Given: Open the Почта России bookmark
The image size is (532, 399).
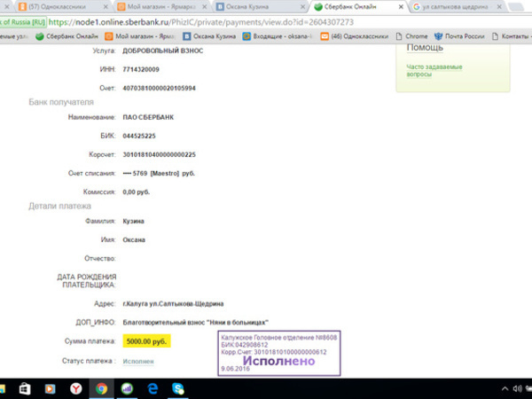Looking at the screenshot, I should tap(459, 36).
